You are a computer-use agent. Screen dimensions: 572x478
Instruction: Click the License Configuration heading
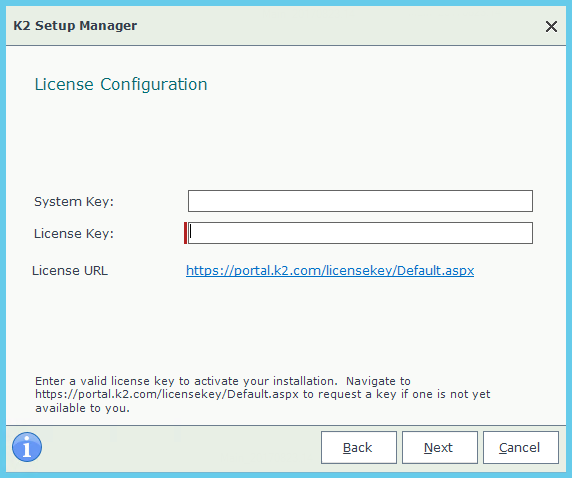tap(121, 84)
